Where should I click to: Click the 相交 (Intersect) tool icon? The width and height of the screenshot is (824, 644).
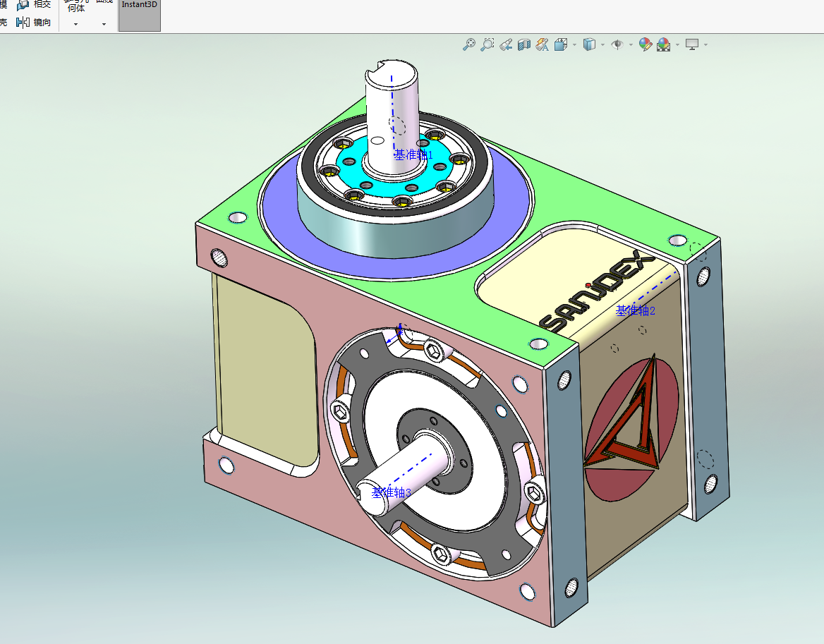coord(23,5)
